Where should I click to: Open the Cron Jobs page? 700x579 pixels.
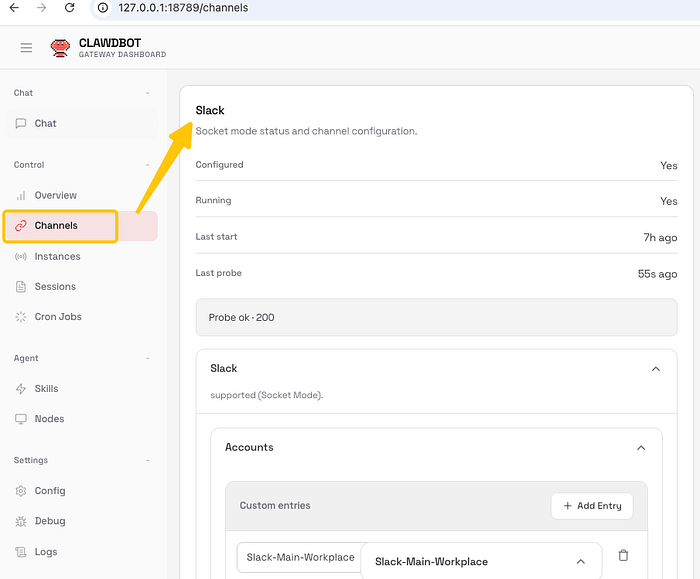tap(82, 317)
